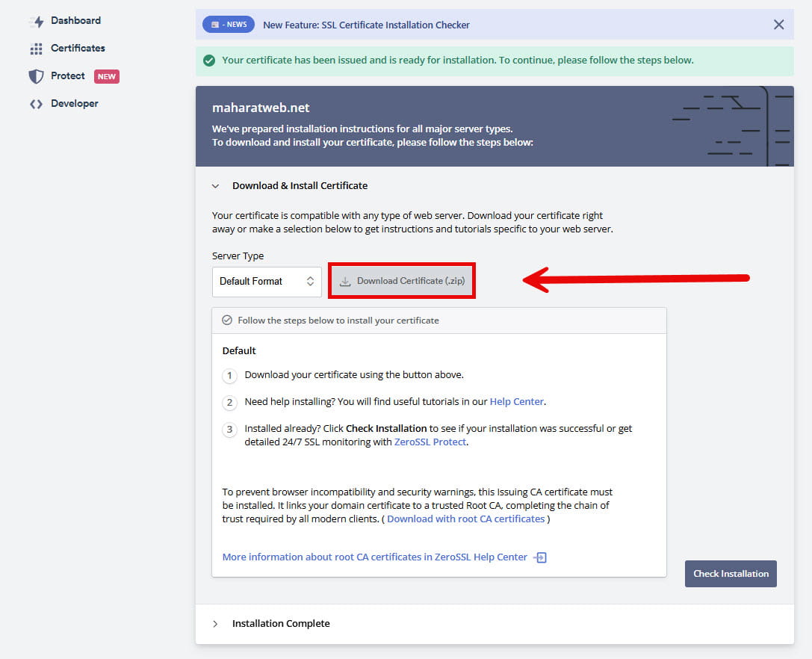Image resolution: width=812 pixels, height=659 pixels.
Task: Click step 3 number circle
Action: pyautogui.click(x=229, y=430)
